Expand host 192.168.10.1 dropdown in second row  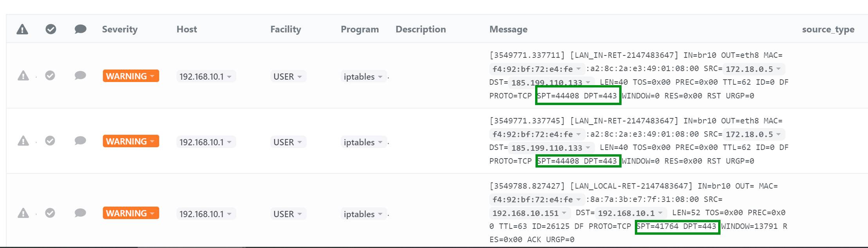pyautogui.click(x=206, y=142)
